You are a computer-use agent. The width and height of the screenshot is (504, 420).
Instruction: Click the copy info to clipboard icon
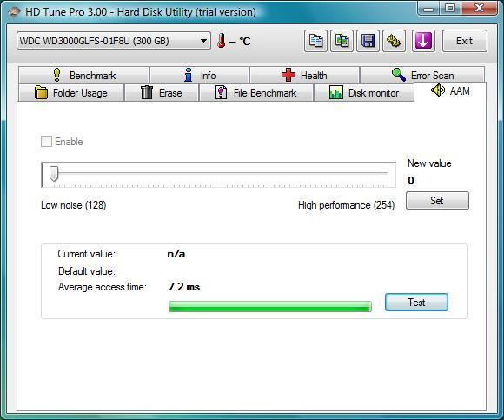[315, 41]
